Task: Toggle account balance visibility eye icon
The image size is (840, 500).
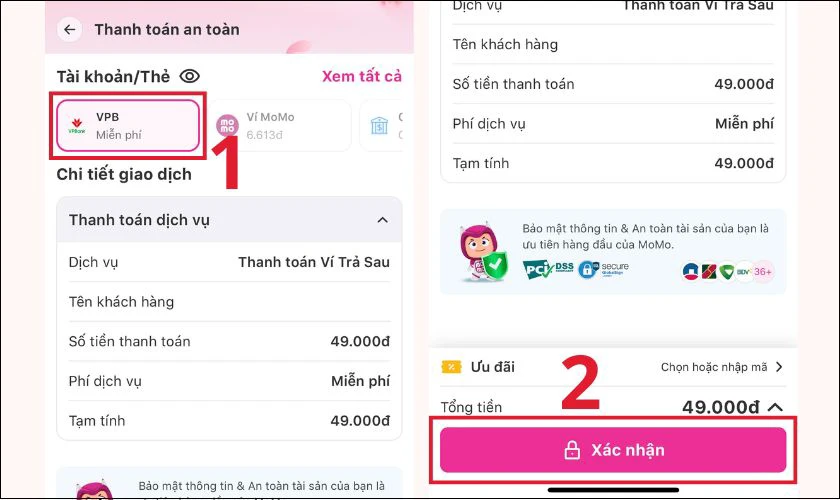Action: pos(190,77)
